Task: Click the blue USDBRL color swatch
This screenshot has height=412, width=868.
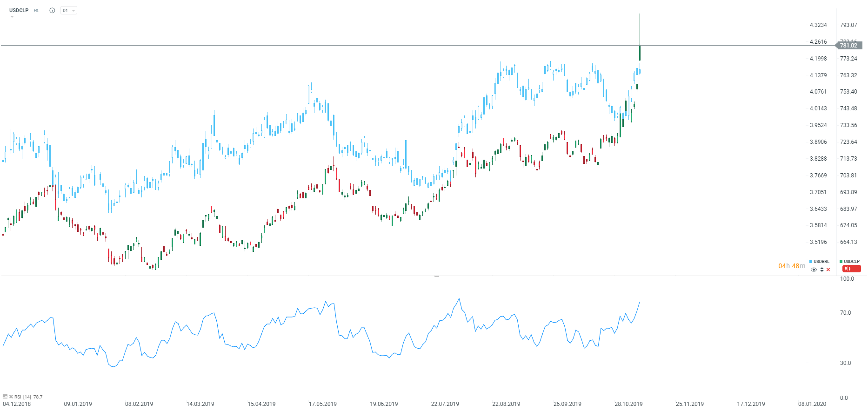Action: tap(811, 262)
